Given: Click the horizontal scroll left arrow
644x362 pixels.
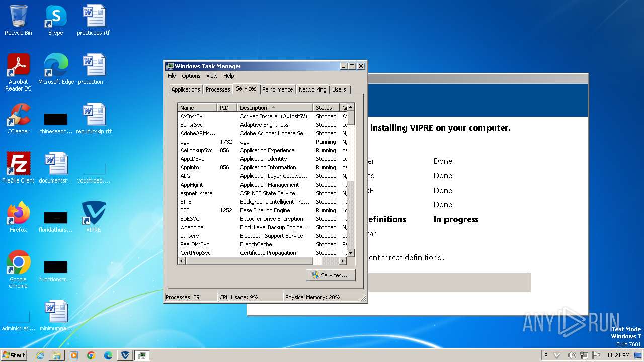Looking at the screenshot, I should (182, 261).
